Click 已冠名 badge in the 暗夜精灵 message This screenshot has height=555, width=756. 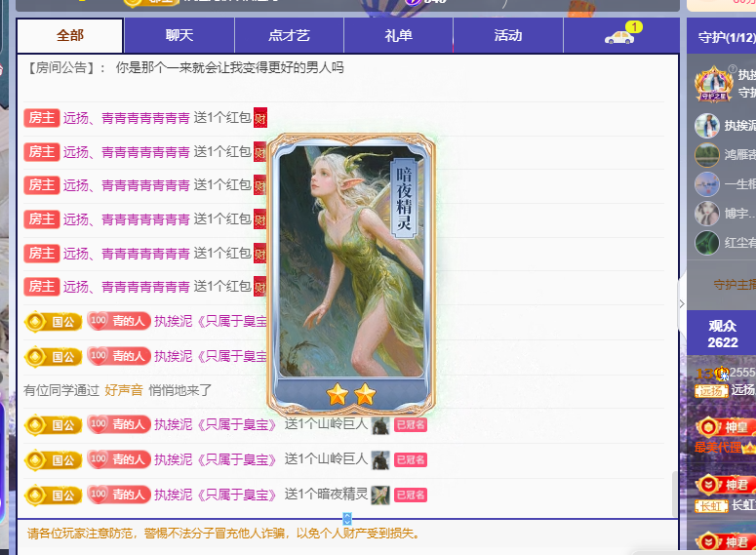click(411, 495)
